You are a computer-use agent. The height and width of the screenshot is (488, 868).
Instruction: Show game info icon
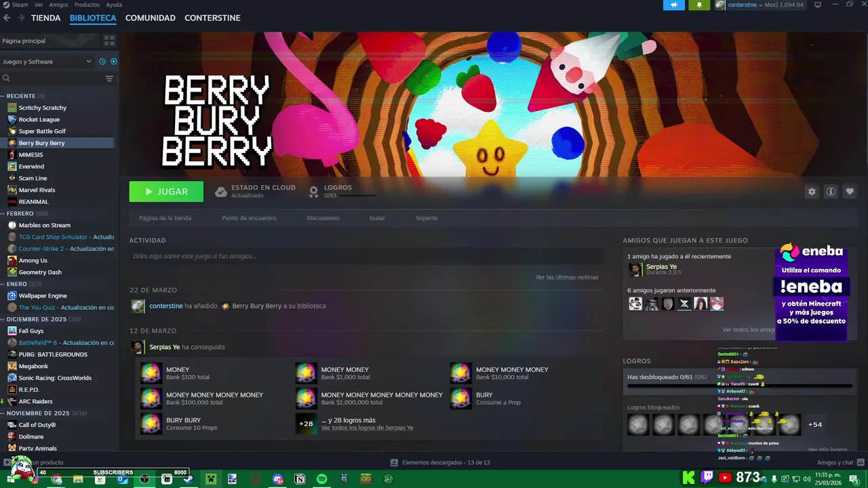pos(831,192)
